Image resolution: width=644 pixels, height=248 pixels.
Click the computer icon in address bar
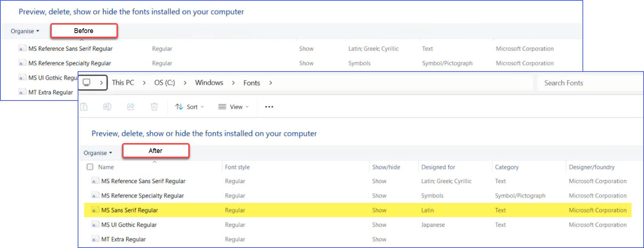click(x=87, y=83)
